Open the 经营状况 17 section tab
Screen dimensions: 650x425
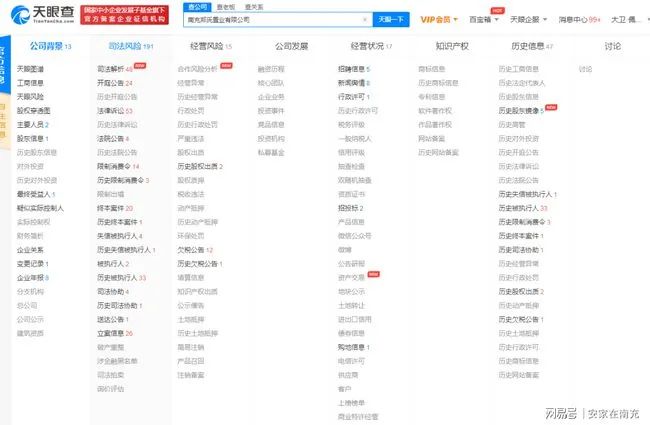point(371,46)
